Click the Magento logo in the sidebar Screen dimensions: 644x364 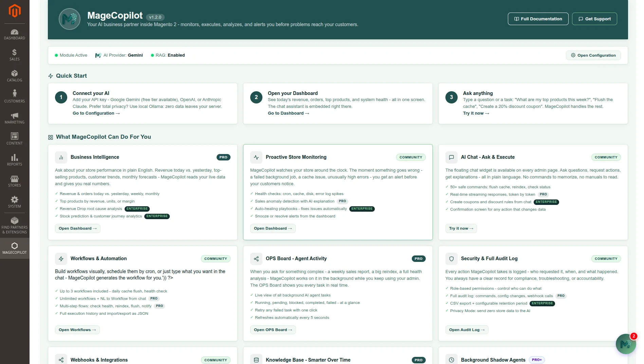coord(15,11)
